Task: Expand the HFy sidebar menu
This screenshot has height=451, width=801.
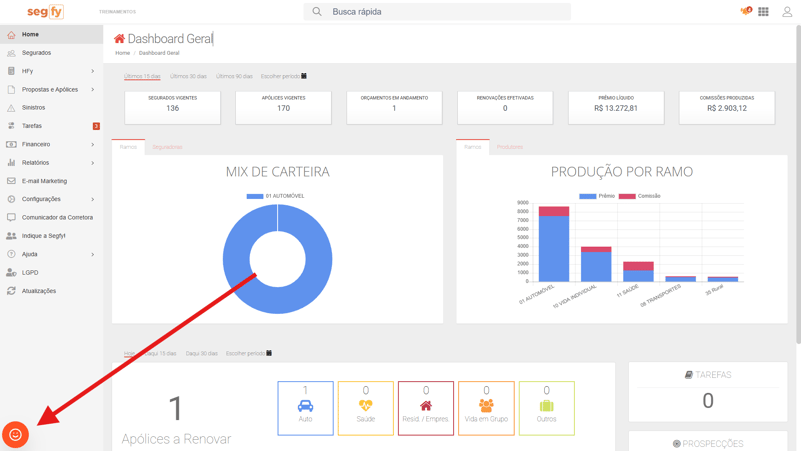Action: tap(51, 71)
